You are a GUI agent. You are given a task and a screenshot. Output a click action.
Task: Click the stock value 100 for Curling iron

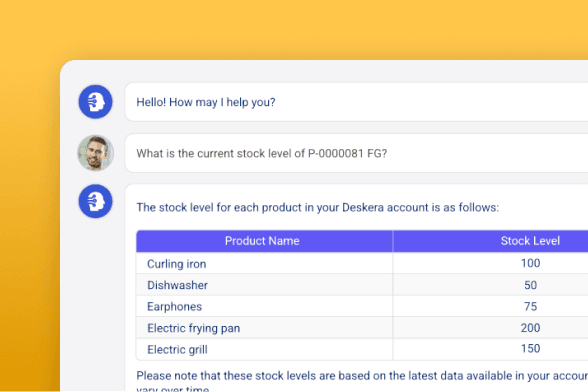pos(530,263)
